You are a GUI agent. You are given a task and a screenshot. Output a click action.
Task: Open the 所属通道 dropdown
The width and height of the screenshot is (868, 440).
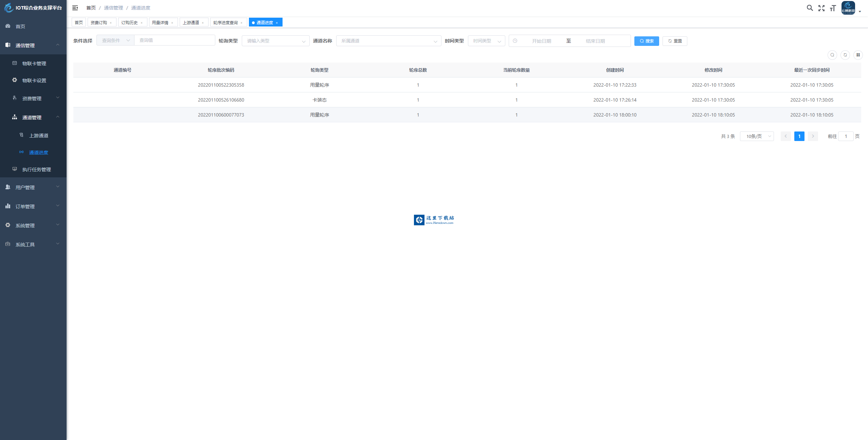click(x=388, y=41)
